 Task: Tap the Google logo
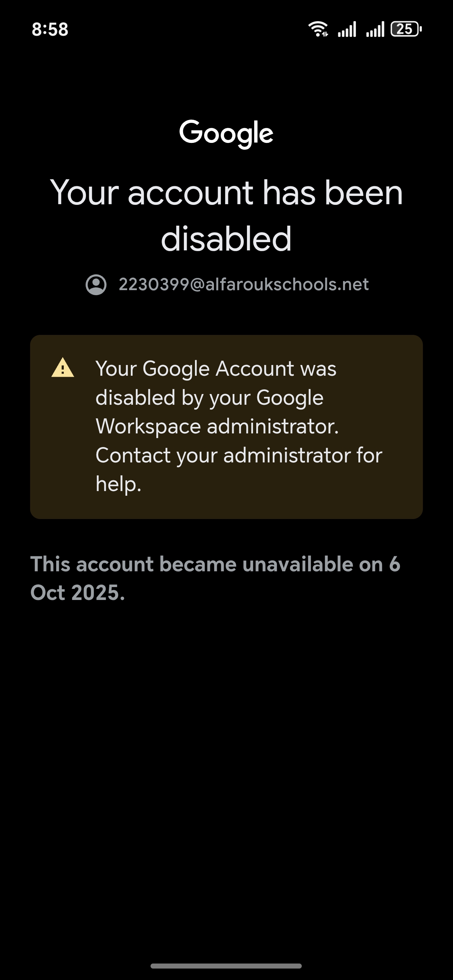coord(226,134)
